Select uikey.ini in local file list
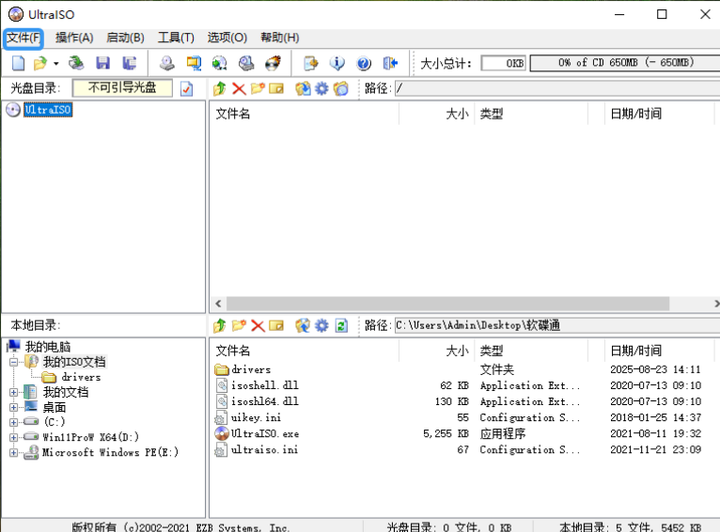 coord(256,418)
